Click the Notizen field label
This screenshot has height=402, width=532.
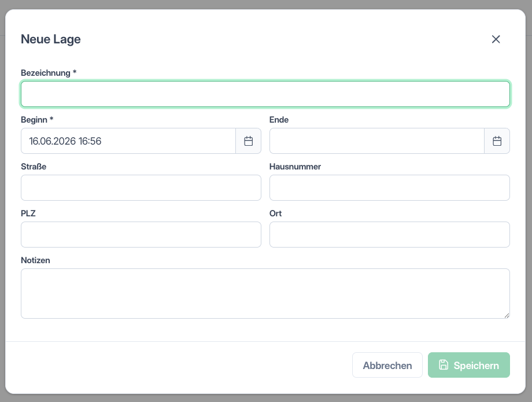[35, 260]
